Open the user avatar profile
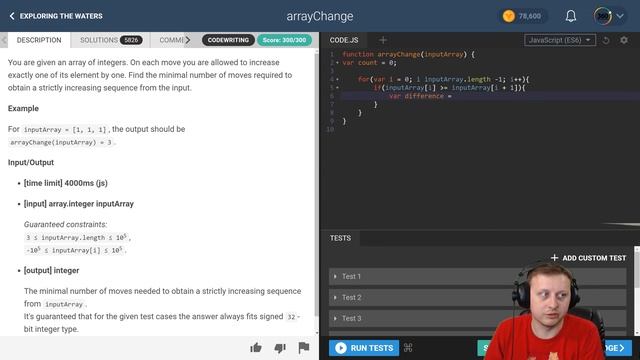Image resolution: width=640 pixels, height=360 pixels. click(602, 16)
